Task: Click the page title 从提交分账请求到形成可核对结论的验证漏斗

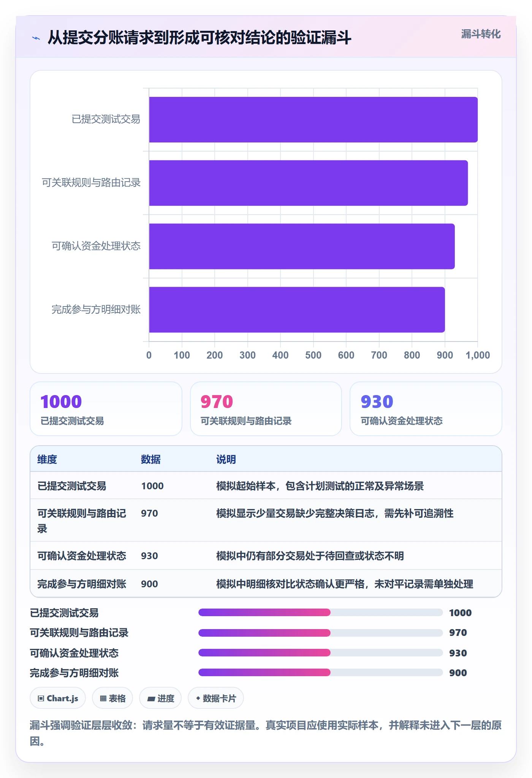Action: (x=199, y=38)
